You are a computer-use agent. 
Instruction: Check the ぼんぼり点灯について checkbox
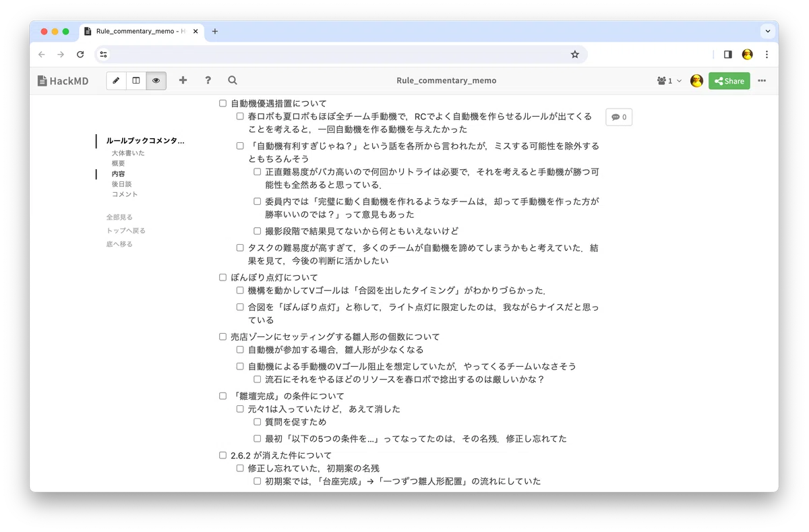pyautogui.click(x=223, y=277)
